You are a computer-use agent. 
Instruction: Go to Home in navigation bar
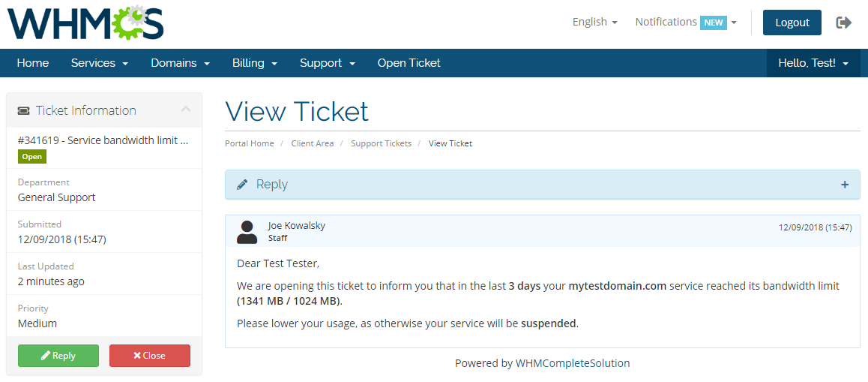coord(33,63)
